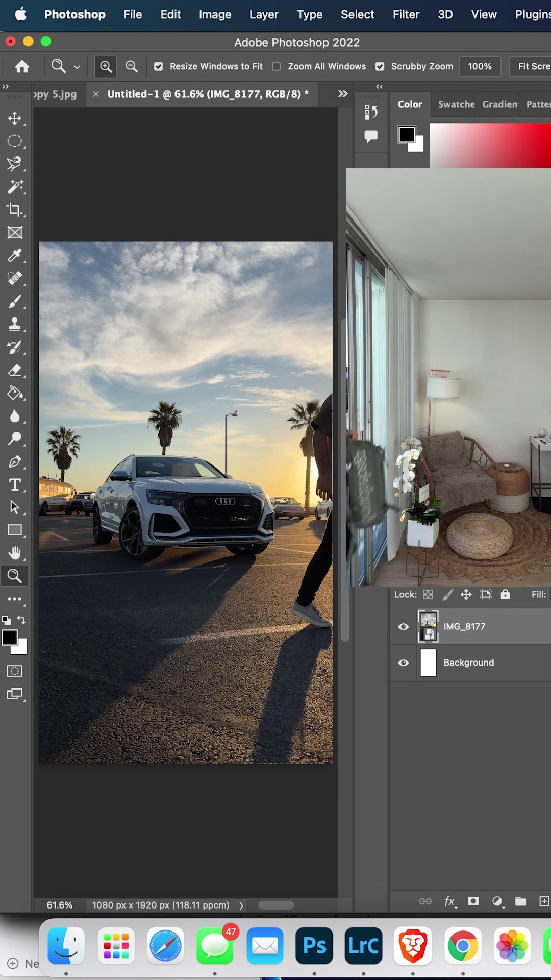This screenshot has height=980, width=551.
Task: Open the Filter menu
Action: coord(406,14)
